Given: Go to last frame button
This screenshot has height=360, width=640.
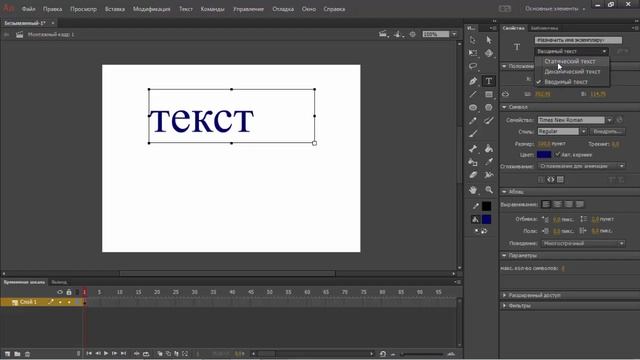Looking at the screenshot, I should pyautogui.click(x=123, y=353).
